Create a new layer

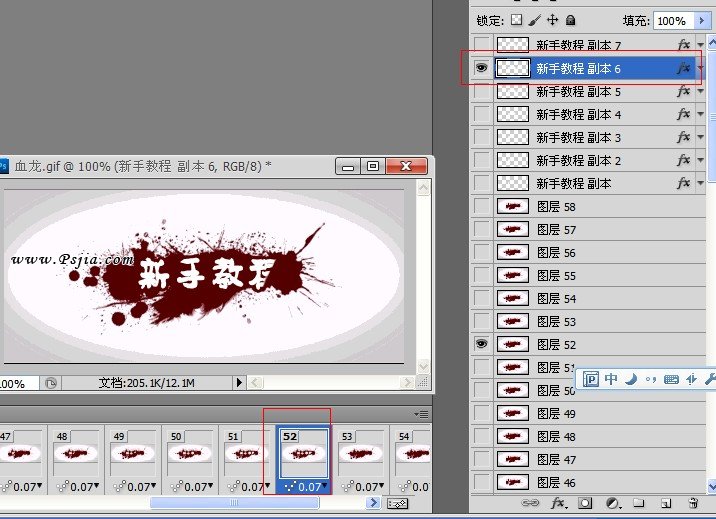[666, 503]
